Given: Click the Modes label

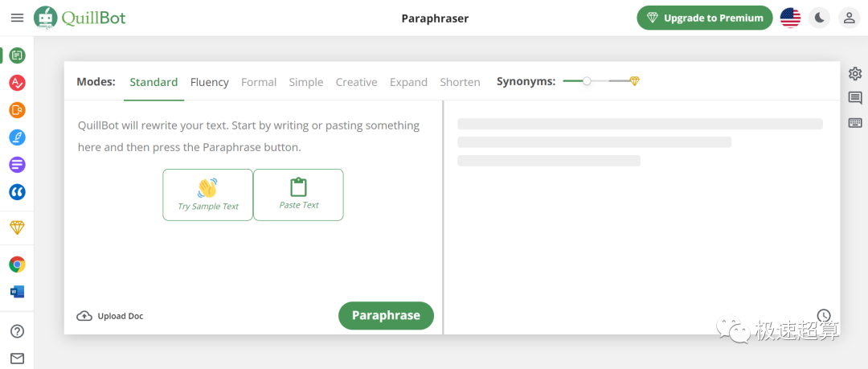Looking at the screenshot, I should [96, 82].
